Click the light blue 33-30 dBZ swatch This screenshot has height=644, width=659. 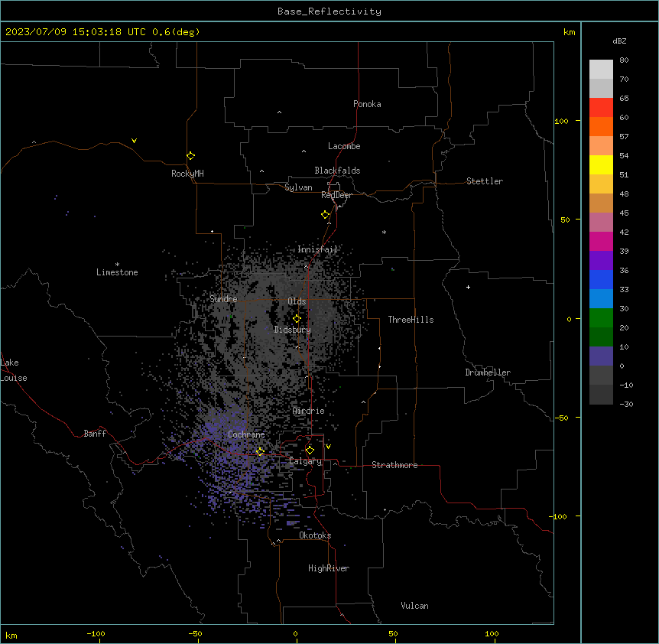[x=601, y=298]
